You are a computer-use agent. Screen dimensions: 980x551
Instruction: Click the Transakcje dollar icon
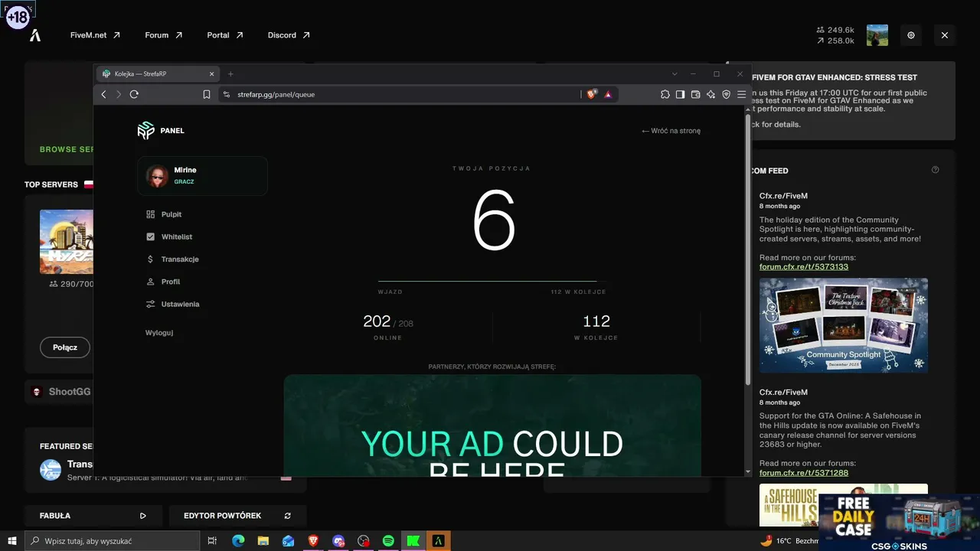point(150,259)
